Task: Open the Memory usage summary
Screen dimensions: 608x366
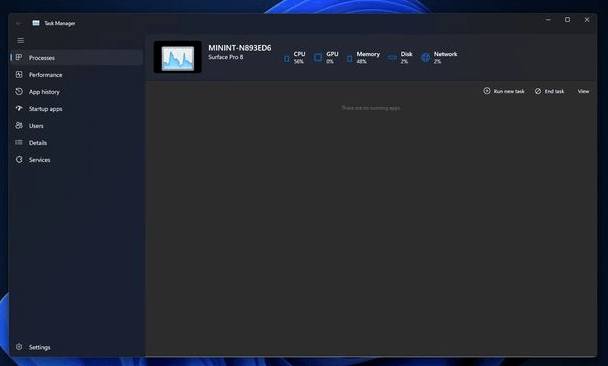Action: pos(363,57)
